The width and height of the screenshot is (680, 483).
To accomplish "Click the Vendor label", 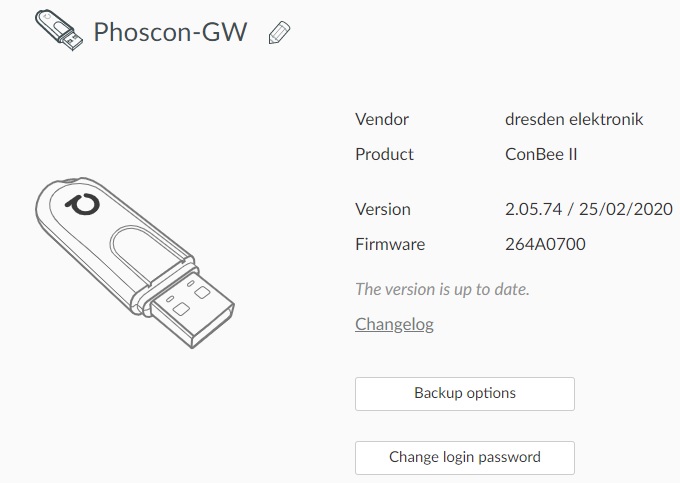I will coord(382,119).
